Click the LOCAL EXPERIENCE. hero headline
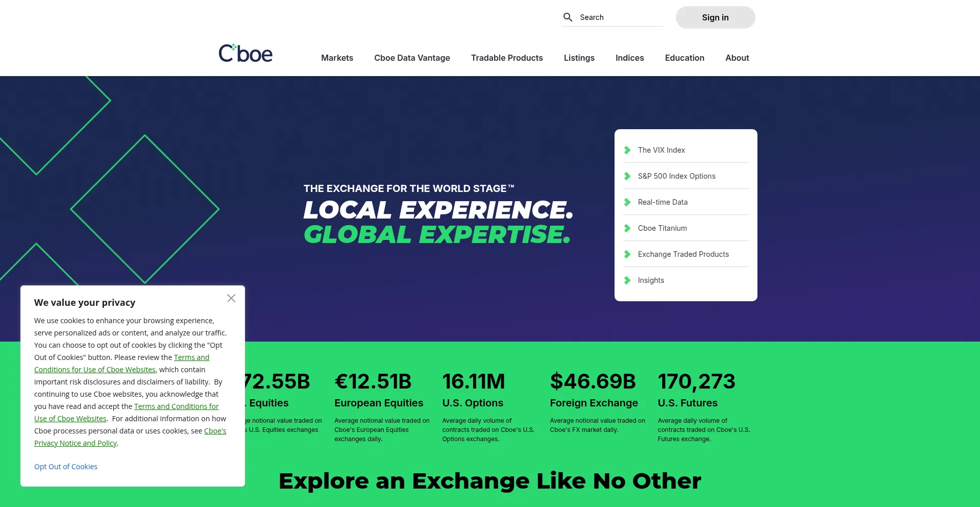 pos(438,210)
